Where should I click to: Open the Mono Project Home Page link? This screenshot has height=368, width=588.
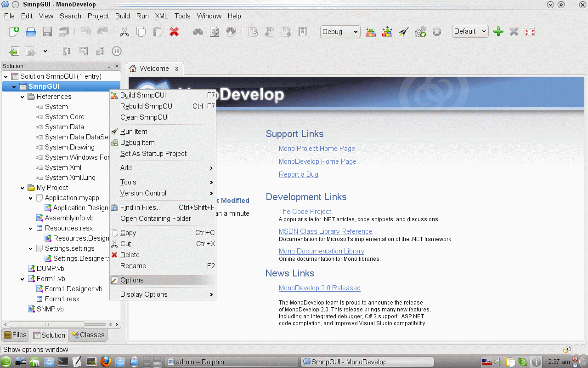pyautogui.click(x=317, y=149)
